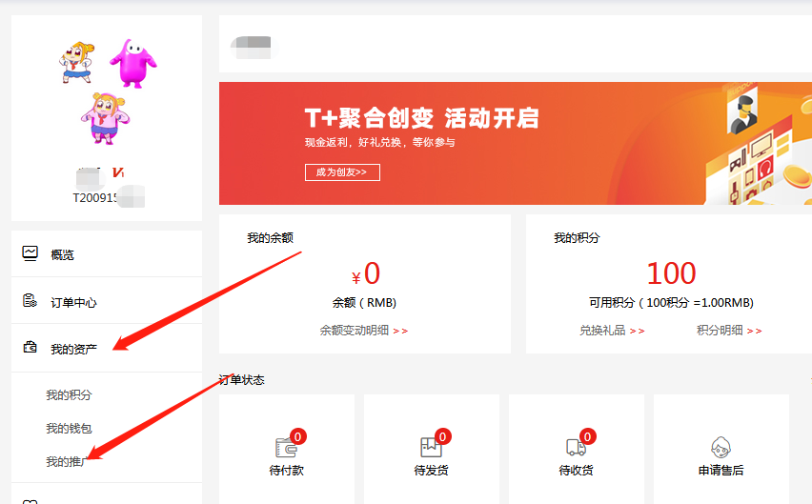Open the 待发货 label

tap(431, 471)
